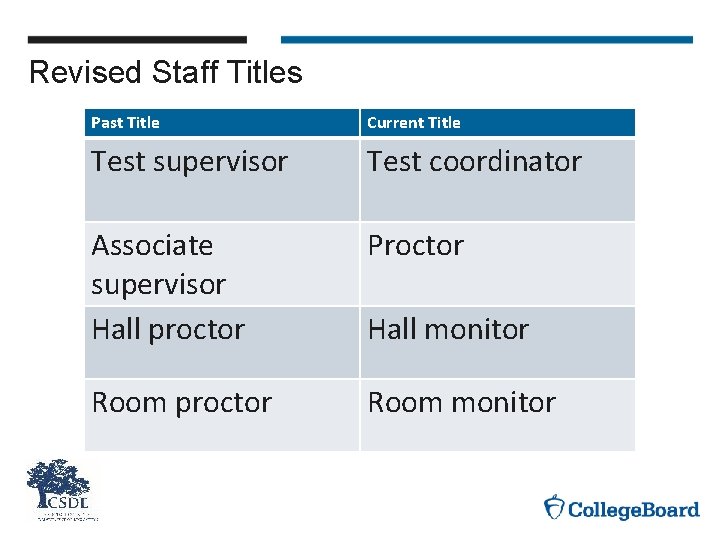
Task: Click the word "supervisor" under "Associate"
Action: (159, 285)
